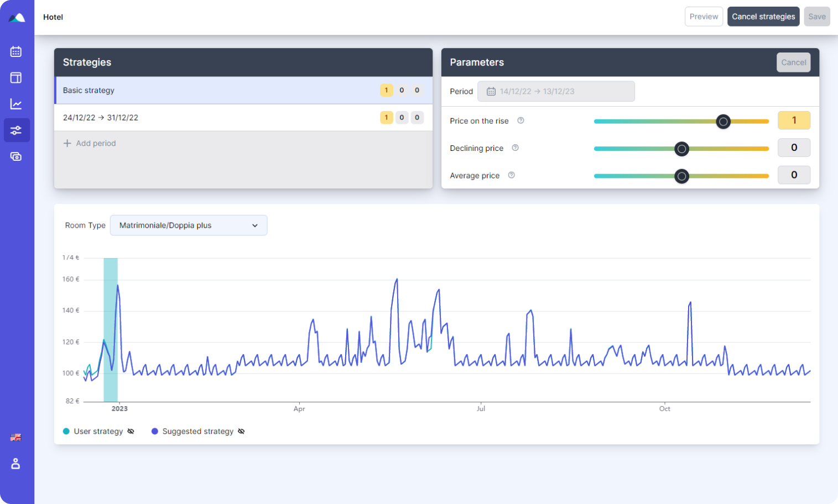Click the help icon beside Price on the rise
The image size is (838, 504).
(521, 120)
